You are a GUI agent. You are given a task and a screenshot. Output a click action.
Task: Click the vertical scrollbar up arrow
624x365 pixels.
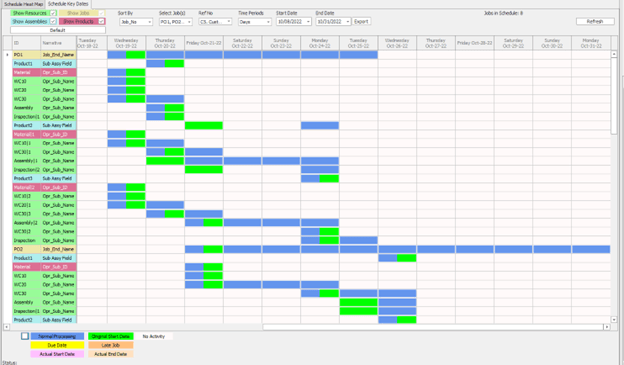tap(614, 54)
